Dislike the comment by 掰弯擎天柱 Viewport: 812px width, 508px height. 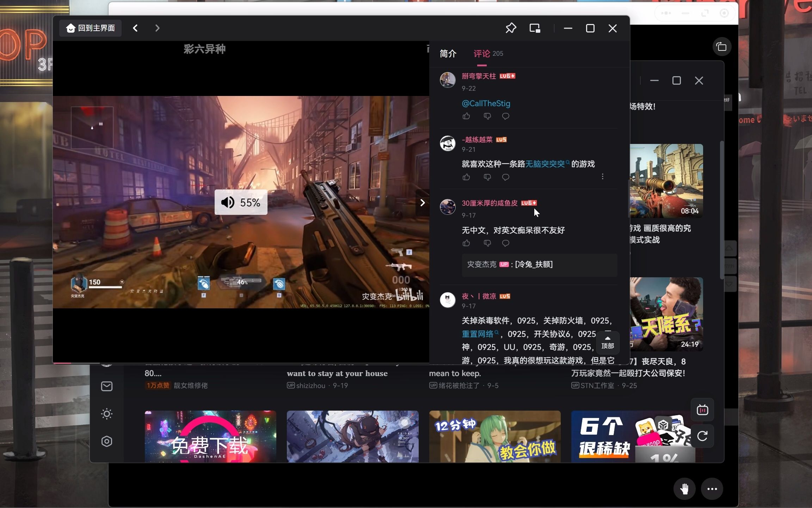pos(487,116)
